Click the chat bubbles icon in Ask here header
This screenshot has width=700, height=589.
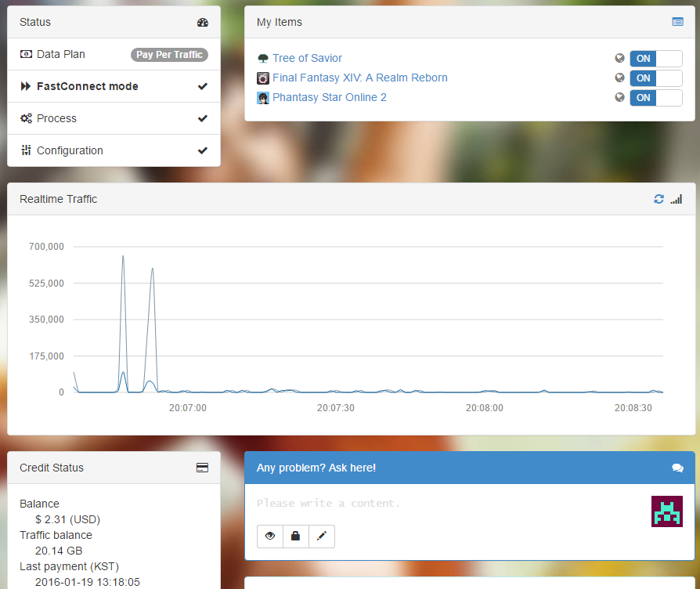677,468
